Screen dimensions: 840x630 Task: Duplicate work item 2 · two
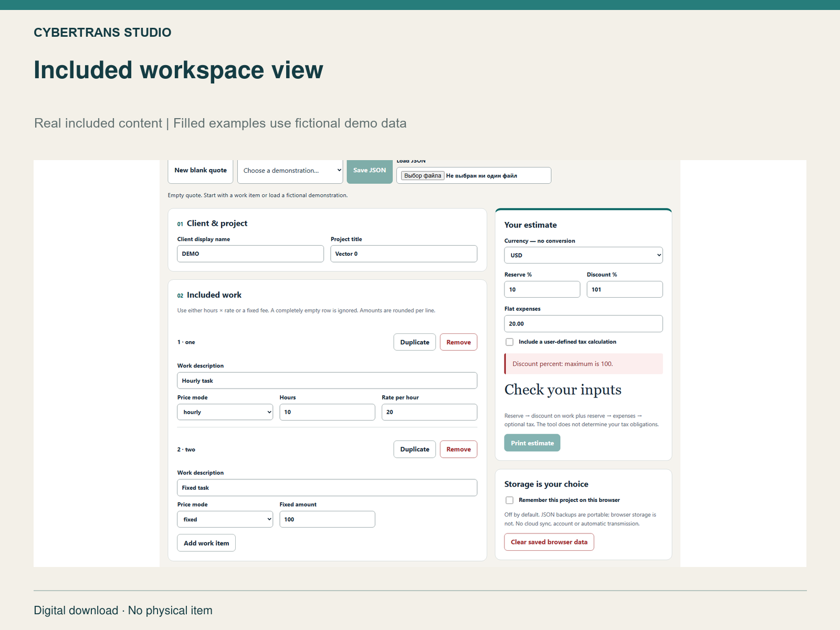tap(415, 449)
